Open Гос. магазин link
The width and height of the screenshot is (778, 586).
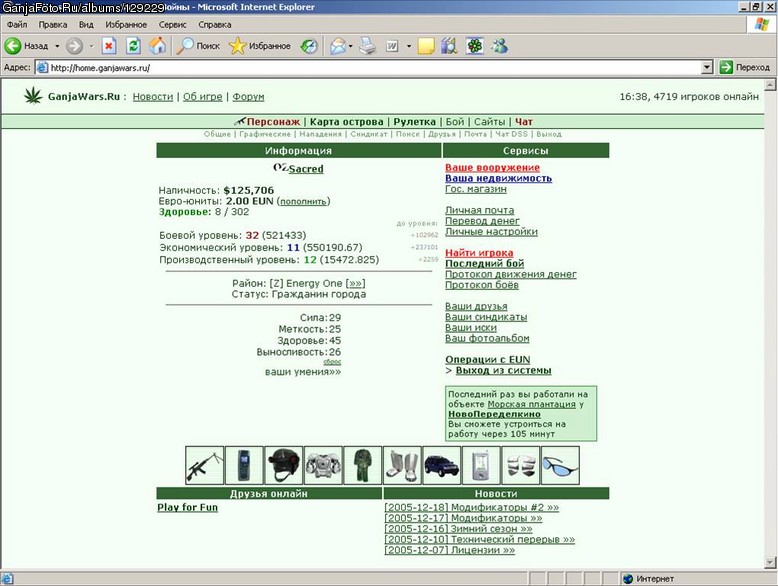(476, 189)
